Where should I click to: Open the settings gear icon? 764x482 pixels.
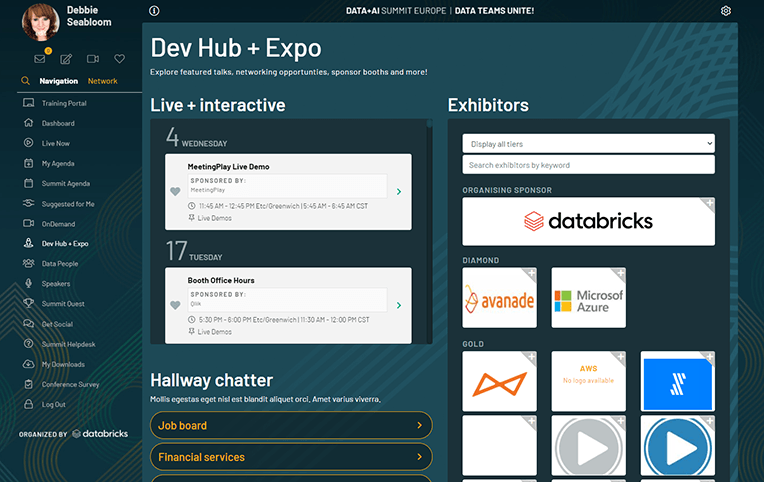[726, 11]
